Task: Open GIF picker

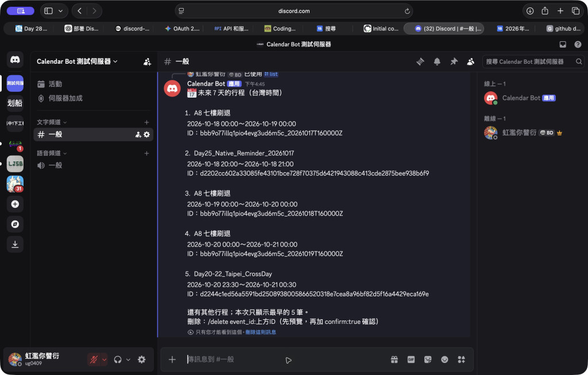Action: pyautogui.click(x=411, y=359)
